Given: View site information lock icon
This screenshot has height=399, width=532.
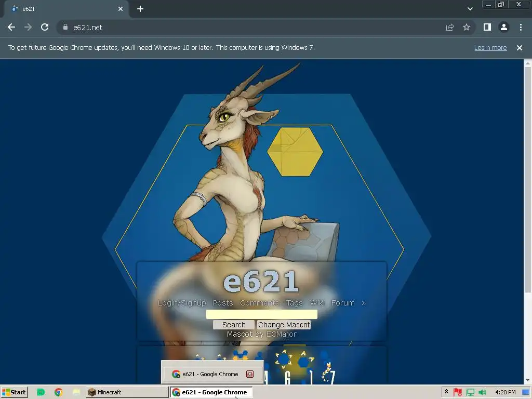Looking at the screenshot, I should [65, 27].
